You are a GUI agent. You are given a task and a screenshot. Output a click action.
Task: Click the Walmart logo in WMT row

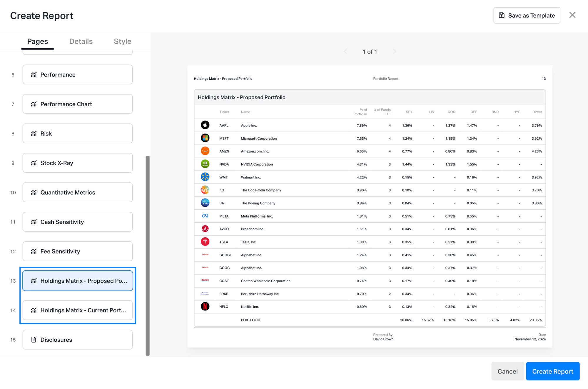tap(205, 177)
